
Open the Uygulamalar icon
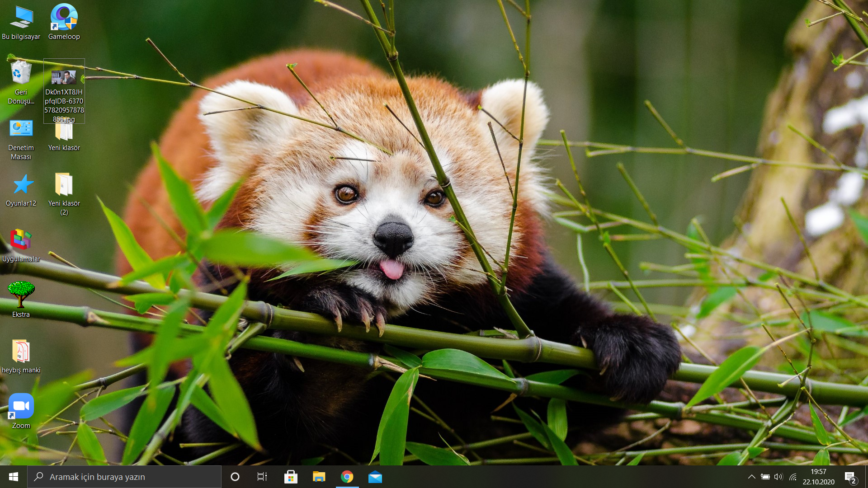tap(21, 245)
